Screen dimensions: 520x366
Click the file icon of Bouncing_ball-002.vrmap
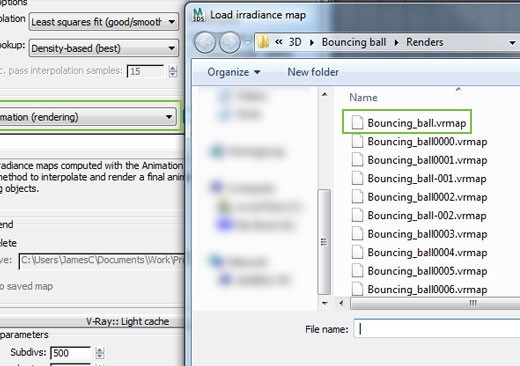357,215
